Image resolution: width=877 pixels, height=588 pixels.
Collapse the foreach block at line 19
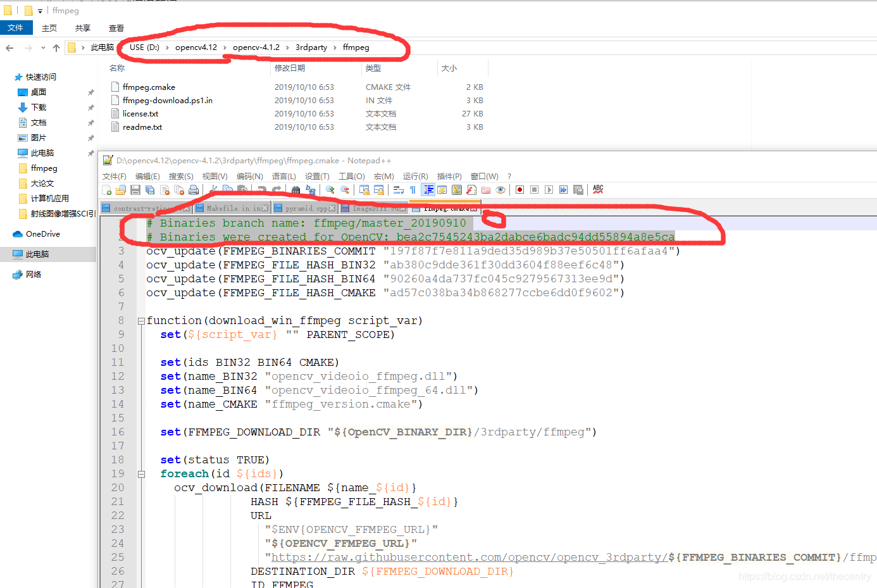click(x=141, y=474)
